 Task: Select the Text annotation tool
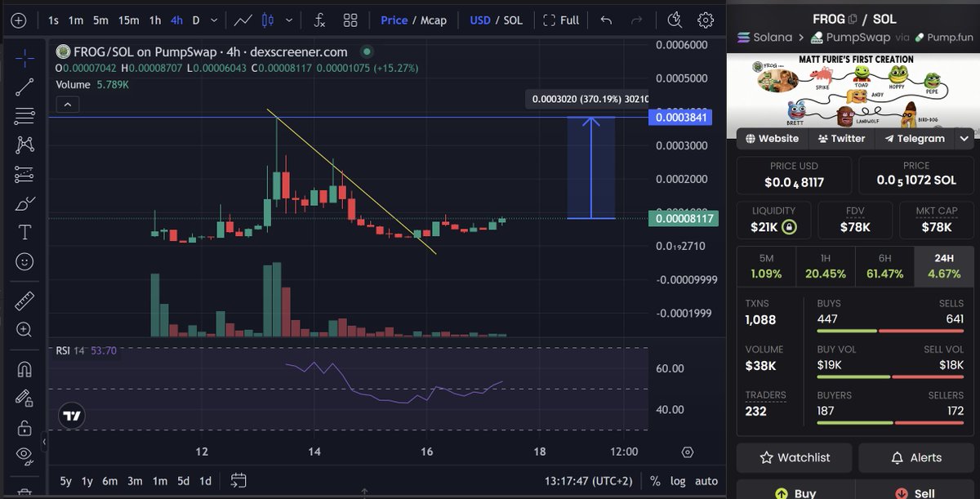(24, 233)
